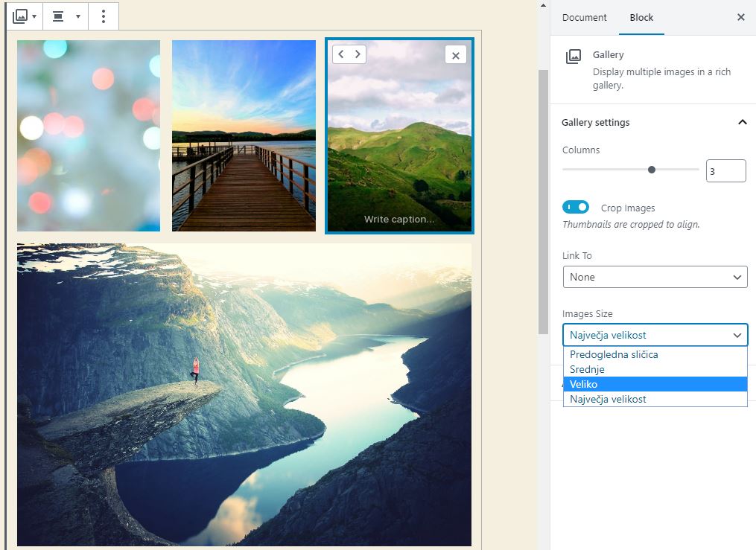Open the three-dot more options menu

(104, 16)
